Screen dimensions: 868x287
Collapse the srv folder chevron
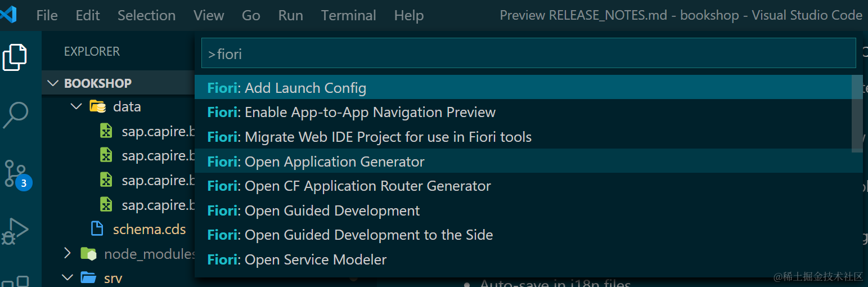pos(68,278)
